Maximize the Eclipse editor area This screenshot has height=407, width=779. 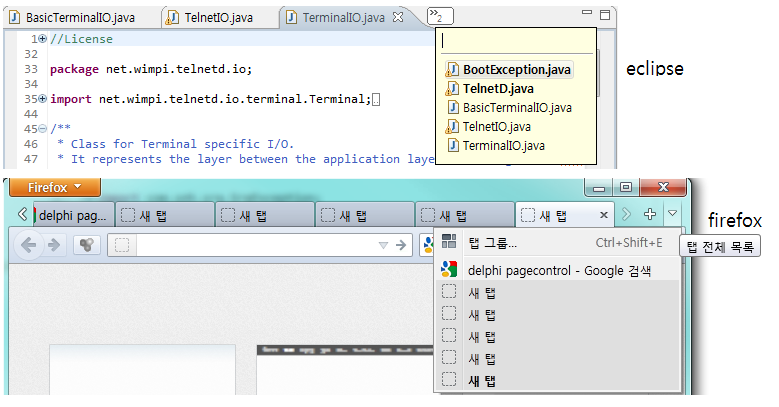(x=605, y=15)
